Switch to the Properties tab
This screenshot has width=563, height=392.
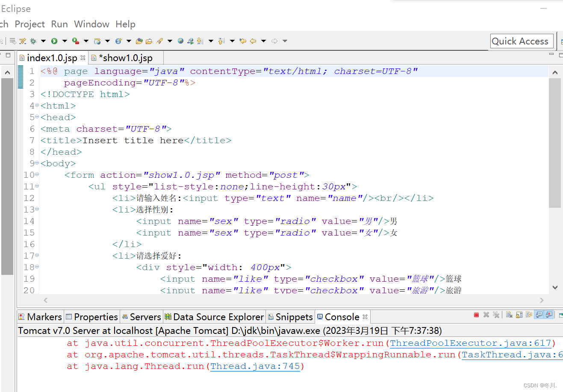[92, 317]
